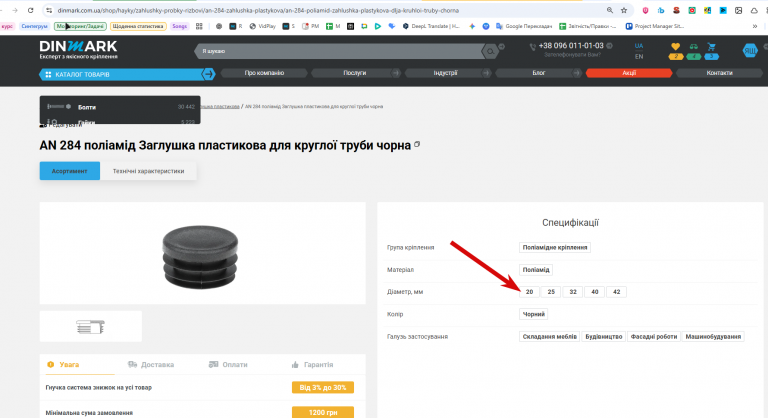Screen dimensions: 768x418
Task: Switch site language to UA
Action: pos(639,46)
